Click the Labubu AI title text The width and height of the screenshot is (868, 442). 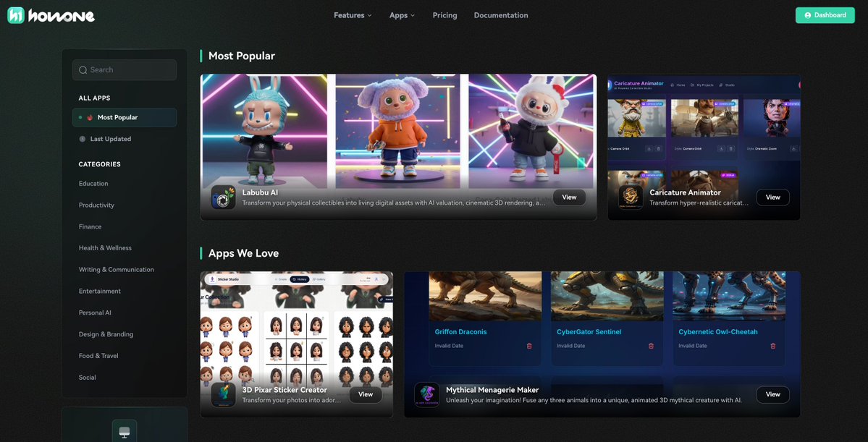click(x=260, y=192)
